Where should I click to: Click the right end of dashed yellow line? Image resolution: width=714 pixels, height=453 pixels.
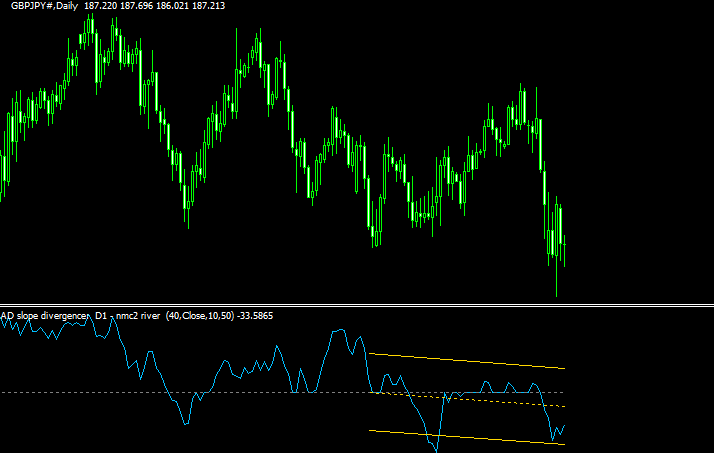click(x=565, y=407)
